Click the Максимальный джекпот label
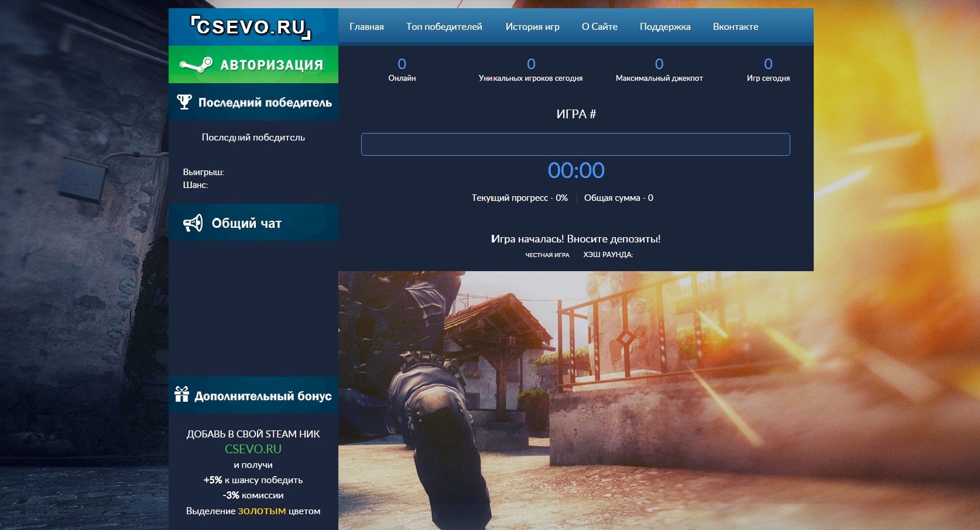The width and height of the screenshot is (980, 530). [659, 78]
